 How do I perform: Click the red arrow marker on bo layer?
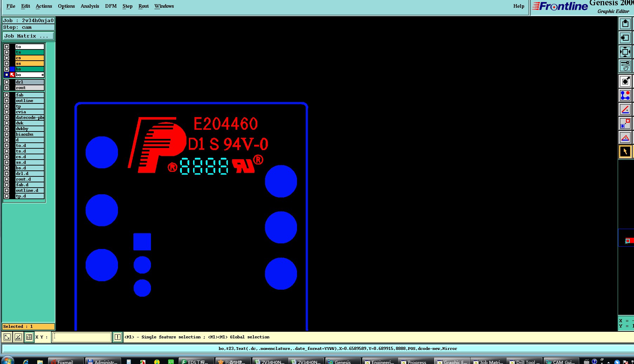12,75
